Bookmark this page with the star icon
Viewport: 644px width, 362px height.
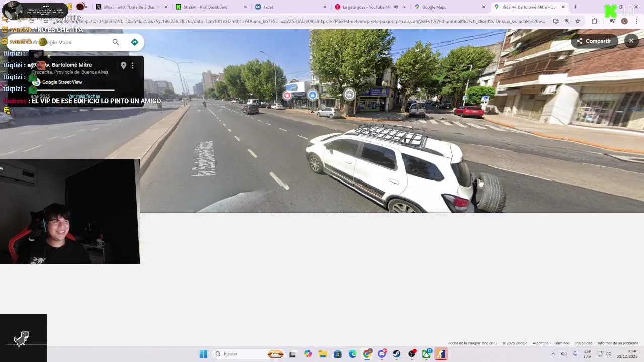(578, 21)
